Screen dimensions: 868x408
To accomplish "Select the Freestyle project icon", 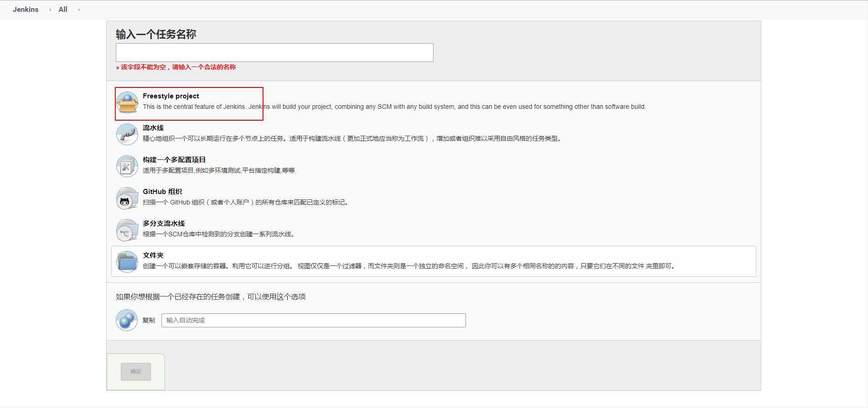I will click(127, 102).
